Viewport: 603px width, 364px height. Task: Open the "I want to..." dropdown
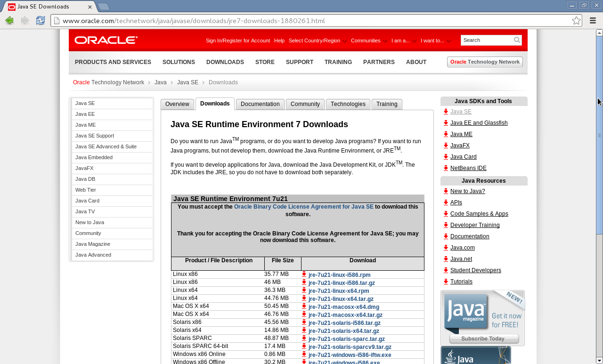[436, 40]
